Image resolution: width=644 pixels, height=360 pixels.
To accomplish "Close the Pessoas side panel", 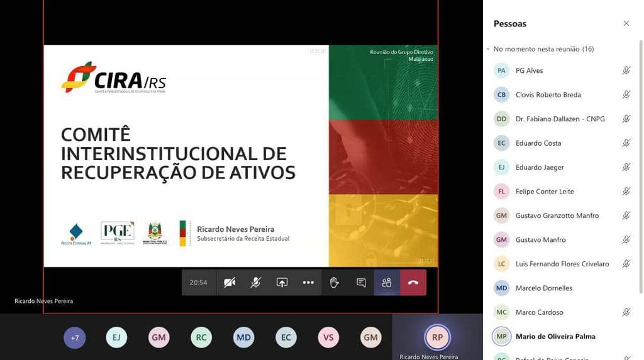I will pyautogui.click(x=626, y=23).
